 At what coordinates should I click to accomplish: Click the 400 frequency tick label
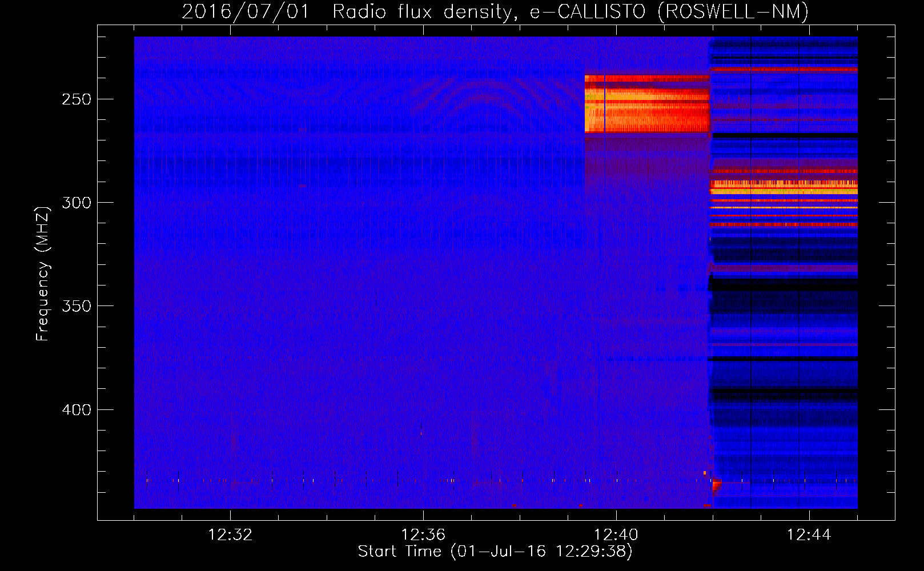tap(77, 410)
